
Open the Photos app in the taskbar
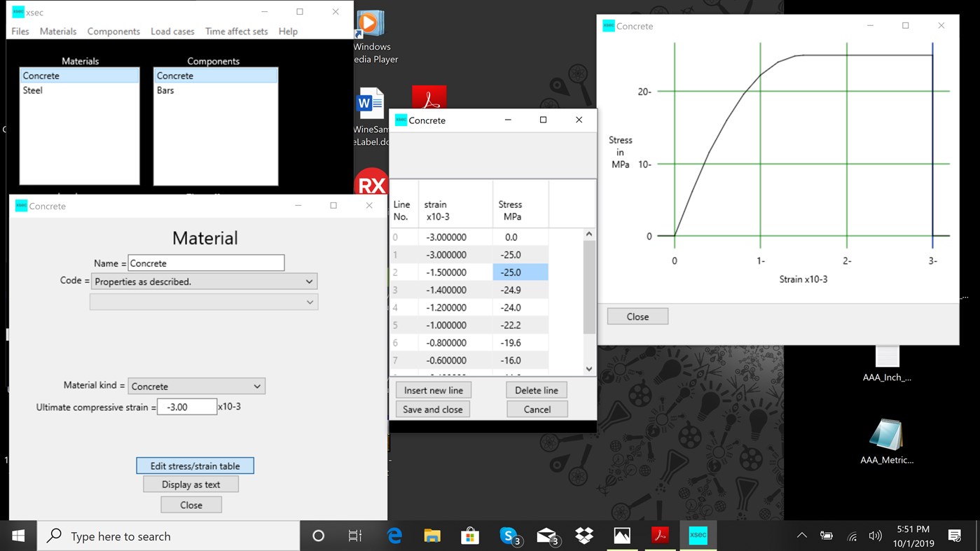(x=622, y=535)
